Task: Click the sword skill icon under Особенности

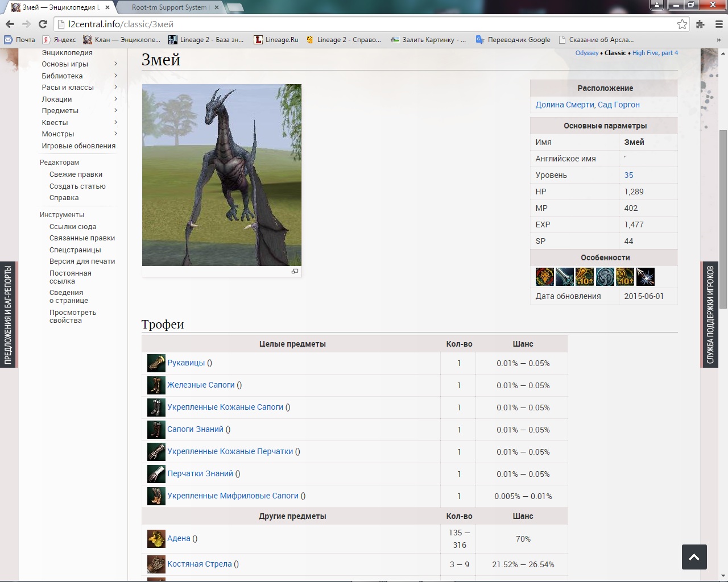Action: pos(565,277)
